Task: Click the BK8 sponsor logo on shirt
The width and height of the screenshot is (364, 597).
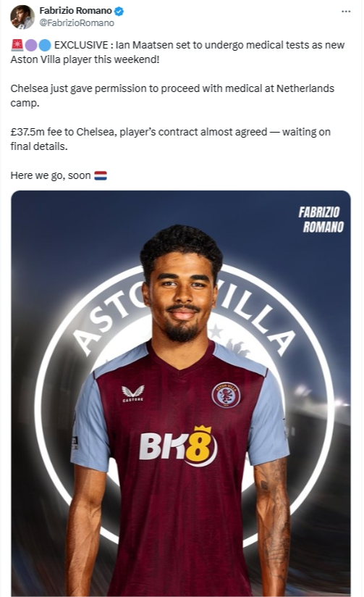Action: [178, 446]
